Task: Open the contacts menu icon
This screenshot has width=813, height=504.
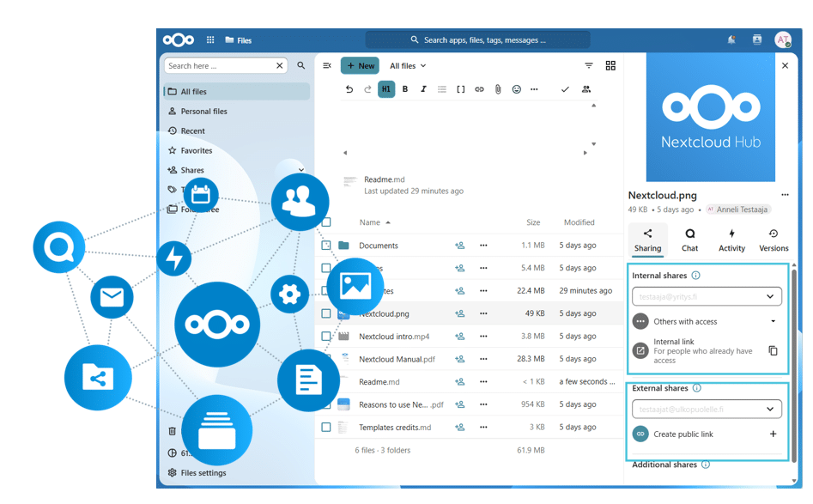Action: [x=757, y=40]
